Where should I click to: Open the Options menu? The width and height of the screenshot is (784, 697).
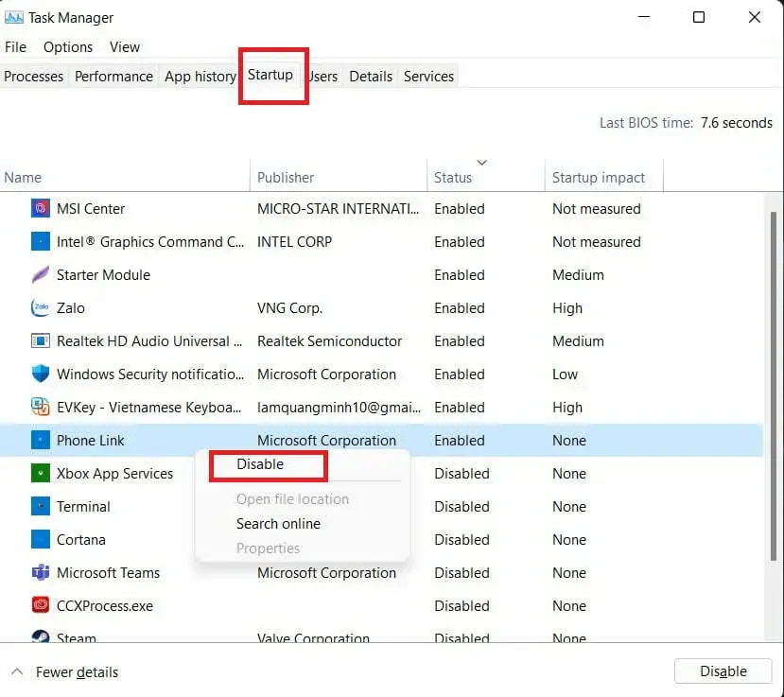click(x=68, y=47)
